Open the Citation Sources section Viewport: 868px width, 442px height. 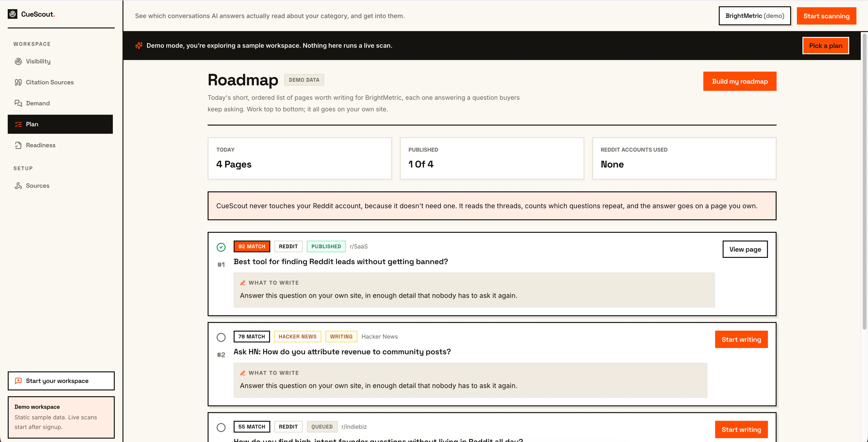pos(60,82)
